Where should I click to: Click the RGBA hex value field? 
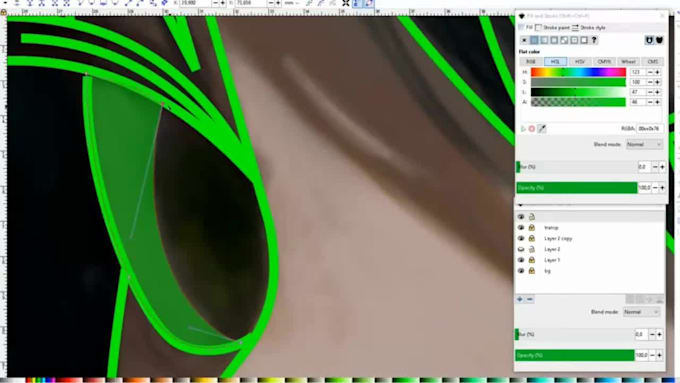[649, 128]
